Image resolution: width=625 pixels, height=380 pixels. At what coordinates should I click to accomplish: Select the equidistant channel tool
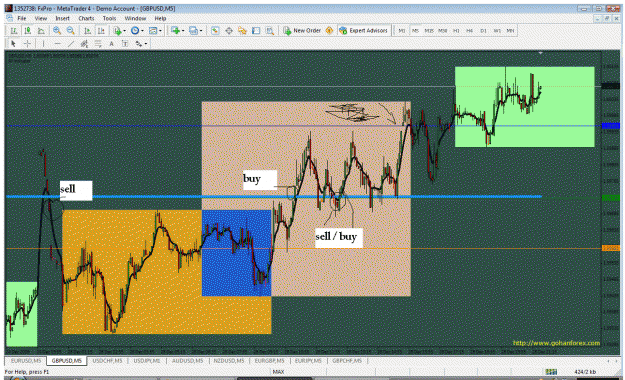[x=84, y=43]
